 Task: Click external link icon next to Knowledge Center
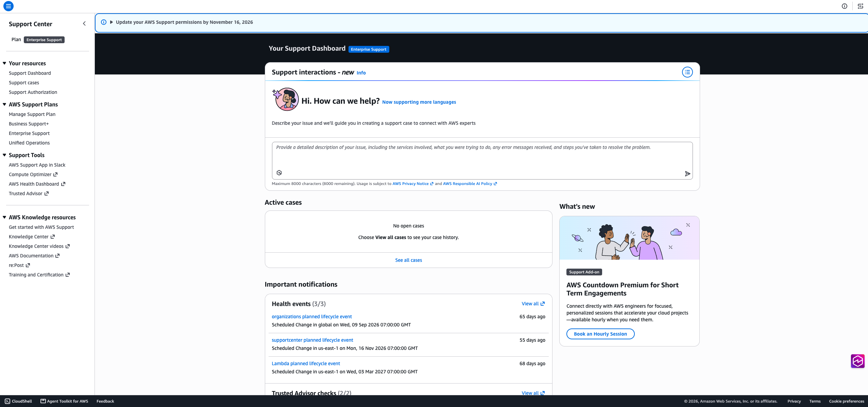pyautogui.click(x=53, y=237)
